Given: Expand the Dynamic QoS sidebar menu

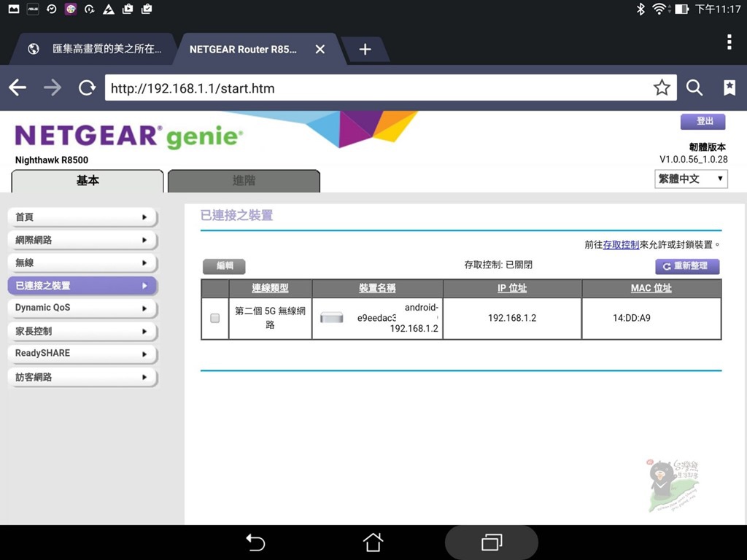Looking at the screenshot, I should pos(82,308).
